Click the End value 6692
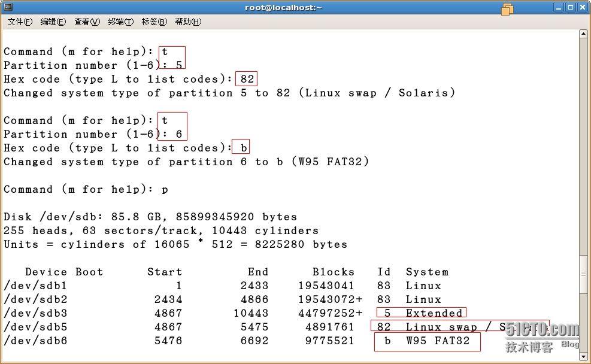This screenshot has width=591, height=364. tap(254, 341)
